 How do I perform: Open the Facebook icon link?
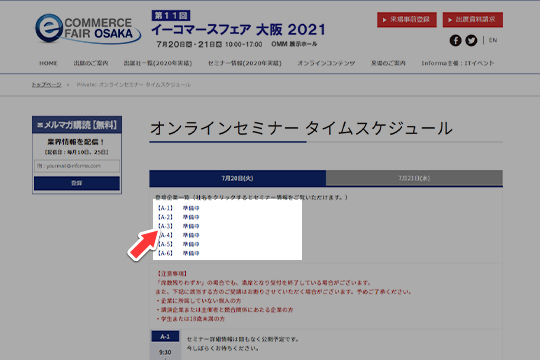[x=455, y=40]
